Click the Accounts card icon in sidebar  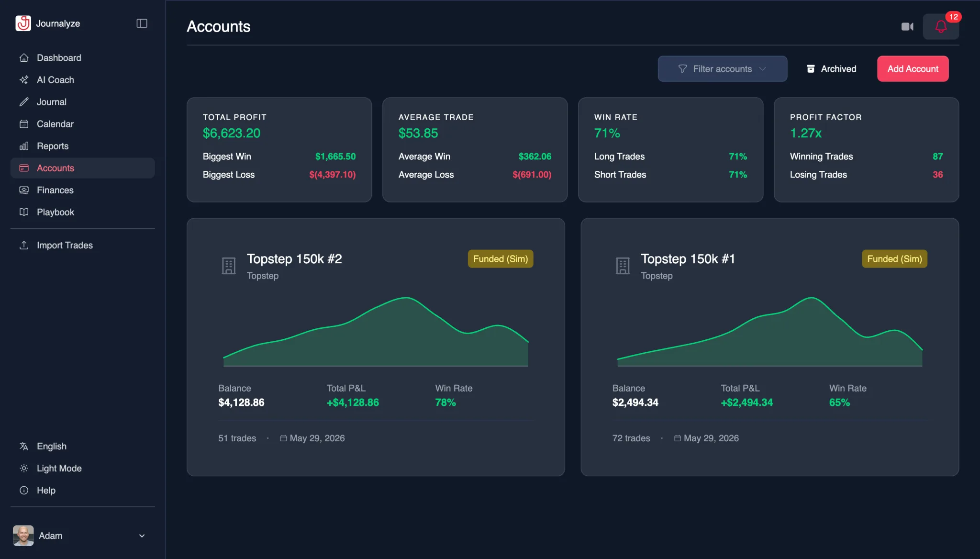coord(24,168)
